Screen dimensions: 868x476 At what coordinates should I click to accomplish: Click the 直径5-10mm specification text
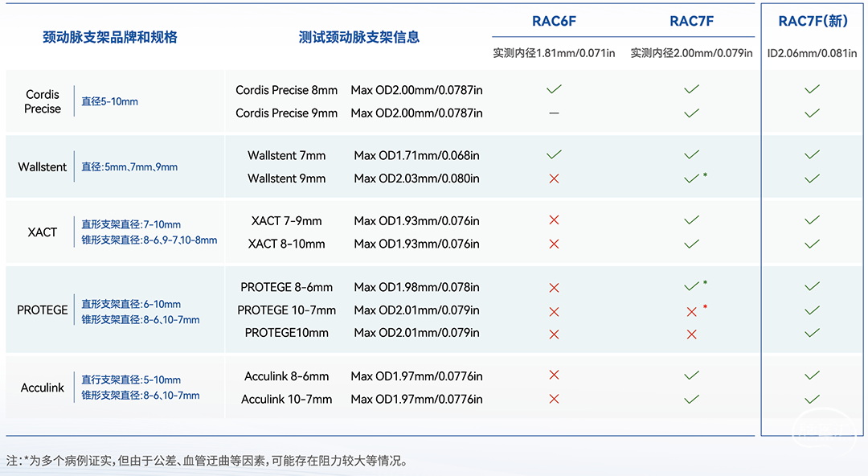pyautogui.click(x=109, y=101)
